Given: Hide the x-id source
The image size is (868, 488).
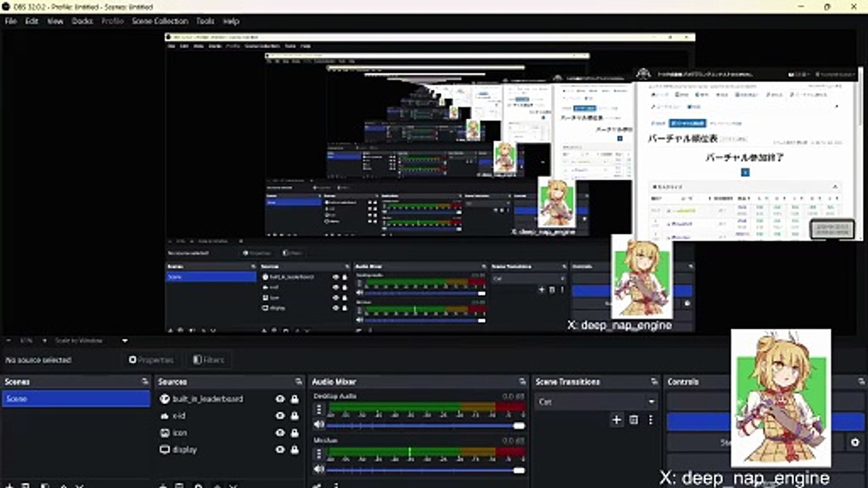Looking at the screenshot, I should click(x=280, y=415).
